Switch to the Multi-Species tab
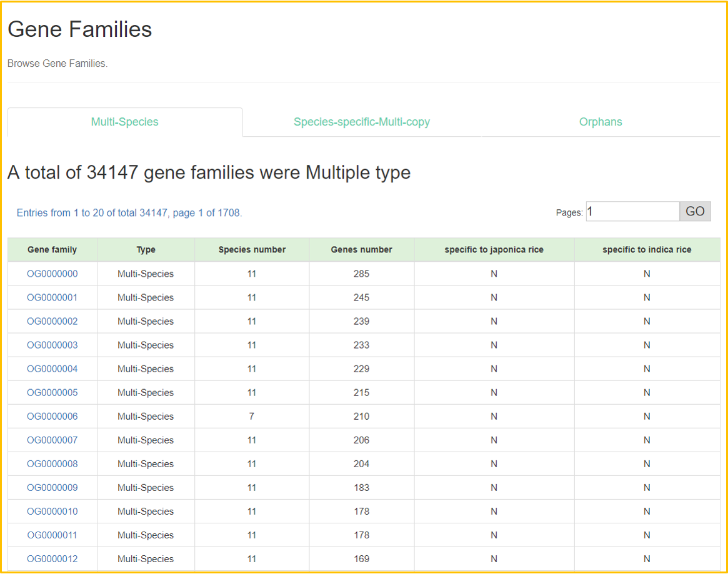Image resolution: width=728 pixels, height=574 pixels. pos(125,122)
